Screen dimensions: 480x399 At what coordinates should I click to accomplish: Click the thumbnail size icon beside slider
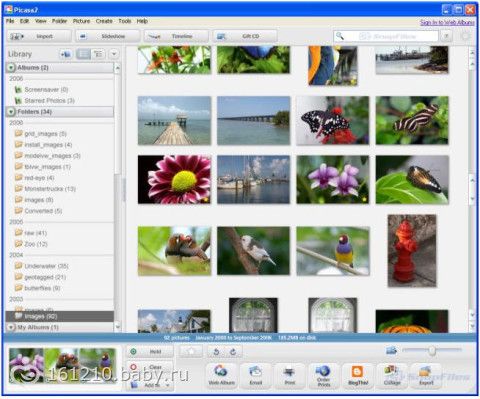point(391,350)
